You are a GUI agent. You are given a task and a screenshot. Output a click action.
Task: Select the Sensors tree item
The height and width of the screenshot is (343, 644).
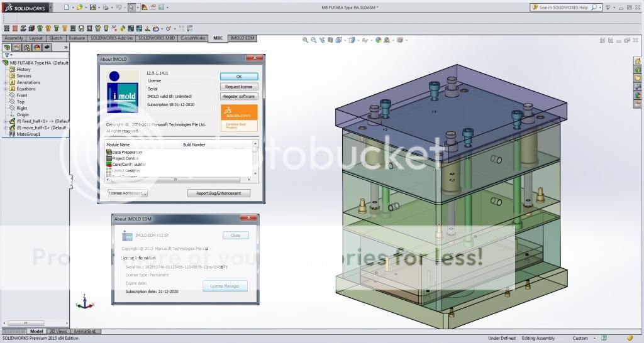coord(24,76)
